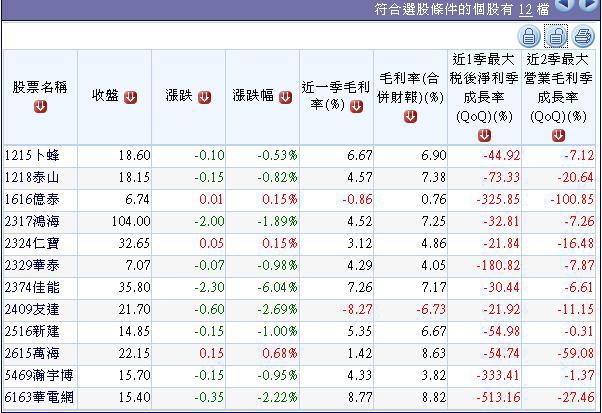Select 華泰 growth rate -180.82
This screenshot has width=602, height=413.
498,266
